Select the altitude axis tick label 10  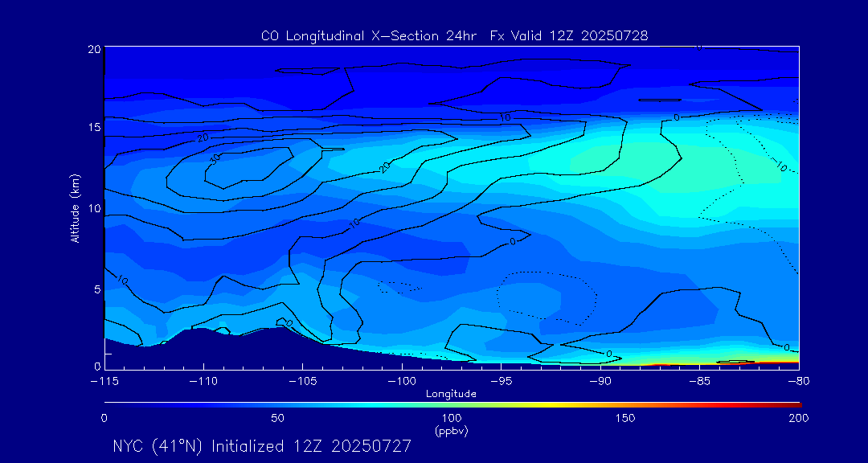[94, 208]
